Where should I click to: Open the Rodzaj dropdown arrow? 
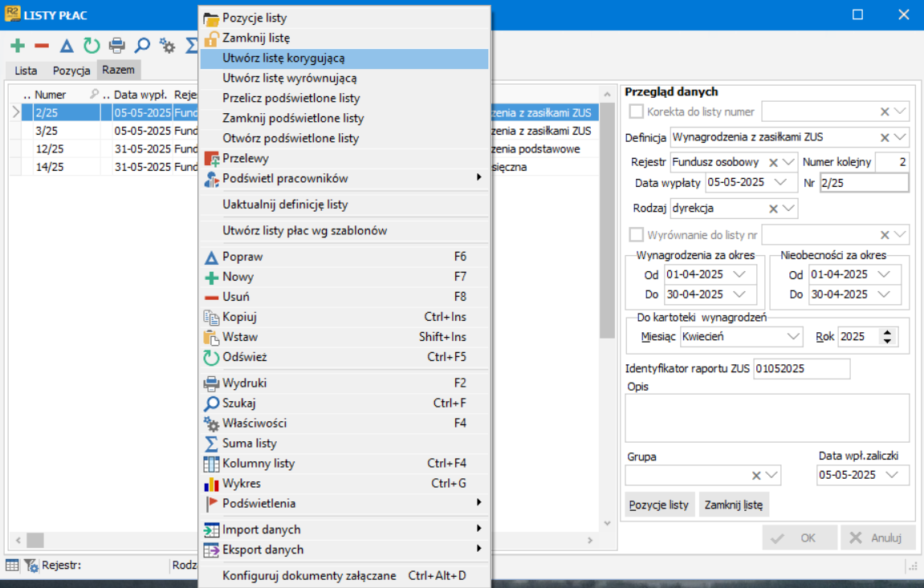(x=788, y=209)
